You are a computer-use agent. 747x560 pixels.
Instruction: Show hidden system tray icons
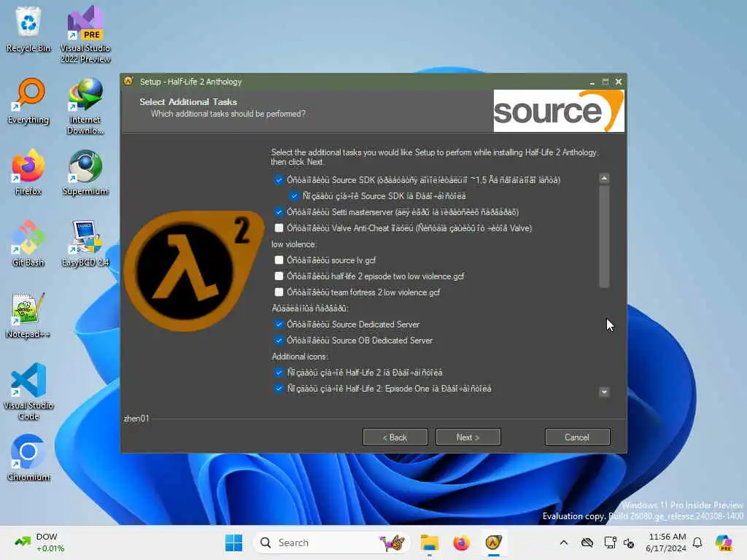tap(564, 542)
